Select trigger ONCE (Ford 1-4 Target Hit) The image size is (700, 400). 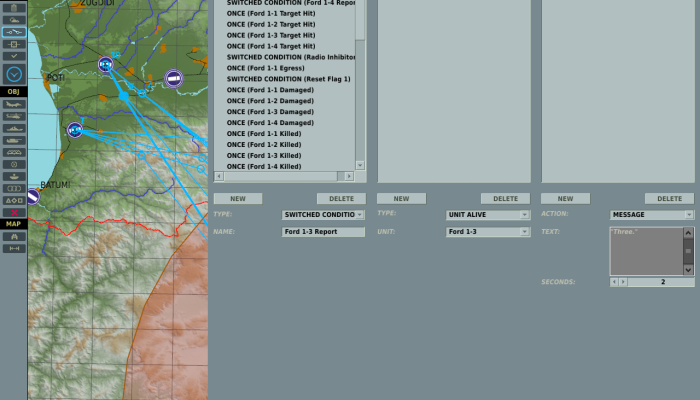(x=271, y=46)
